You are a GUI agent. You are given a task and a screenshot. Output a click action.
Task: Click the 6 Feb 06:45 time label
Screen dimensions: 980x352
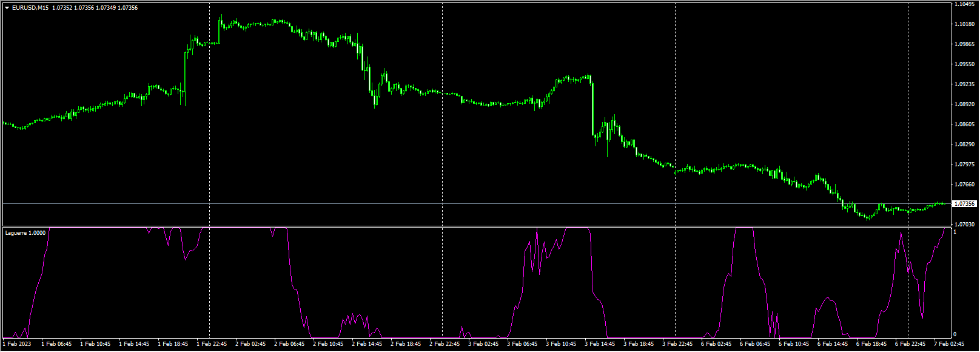pyautogui.click(x=755, y=344)
